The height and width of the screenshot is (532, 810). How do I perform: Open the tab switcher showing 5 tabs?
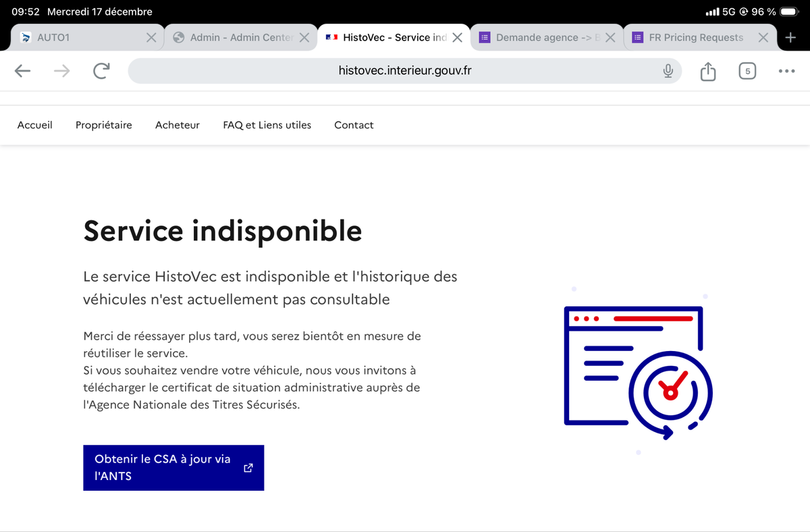tap(747, 71)
